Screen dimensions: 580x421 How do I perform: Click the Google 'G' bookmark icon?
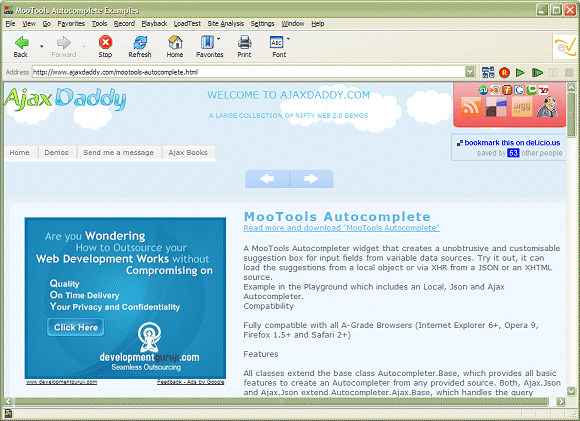coord(519,90)
